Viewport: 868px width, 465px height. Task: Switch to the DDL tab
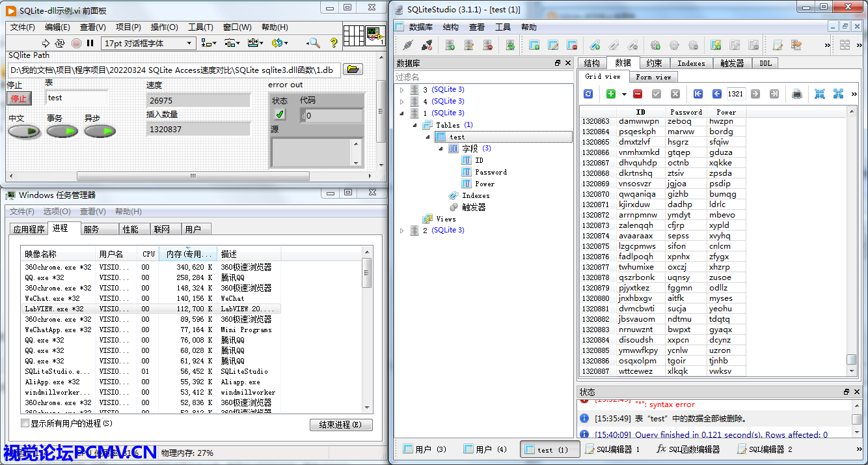765,63
